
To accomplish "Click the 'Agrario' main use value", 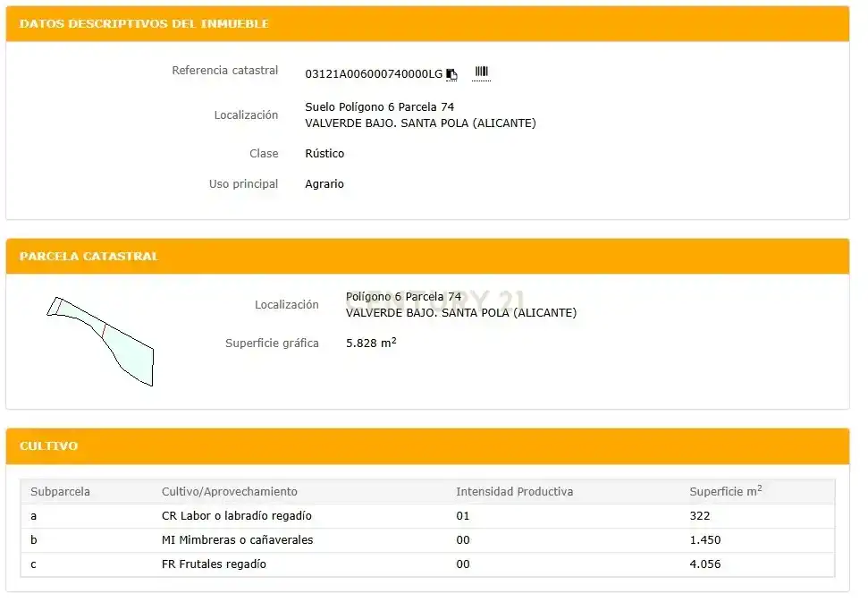I will click(x=324, y=184).
